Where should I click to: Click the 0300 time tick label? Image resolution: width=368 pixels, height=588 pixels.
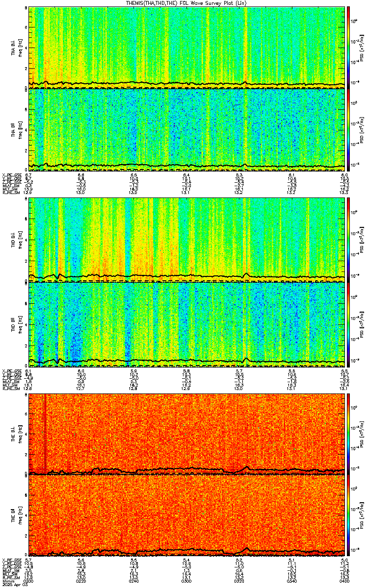point(186,580)
